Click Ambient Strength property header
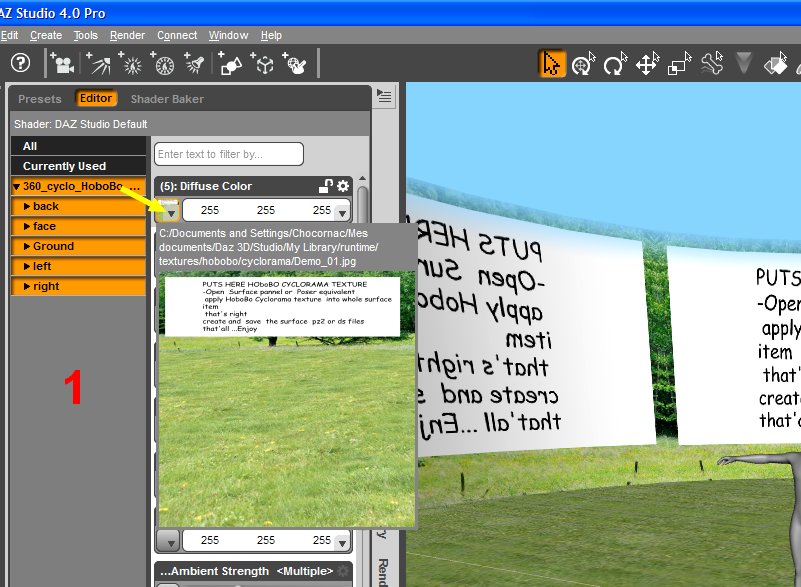 coord(253,571)
